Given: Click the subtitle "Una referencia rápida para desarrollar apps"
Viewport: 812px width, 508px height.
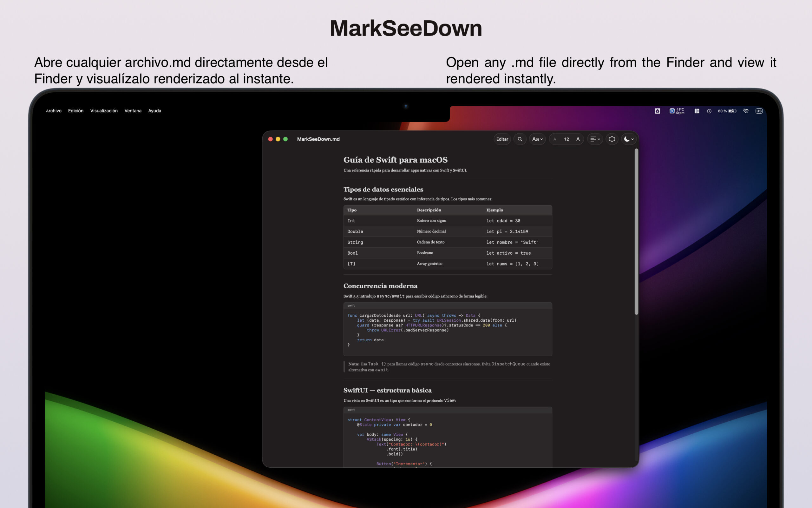Looking at the screenshot, I should point(405,170).
